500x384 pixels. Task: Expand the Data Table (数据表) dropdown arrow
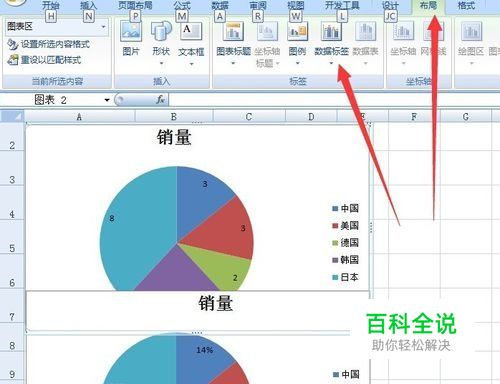[365, 63]
